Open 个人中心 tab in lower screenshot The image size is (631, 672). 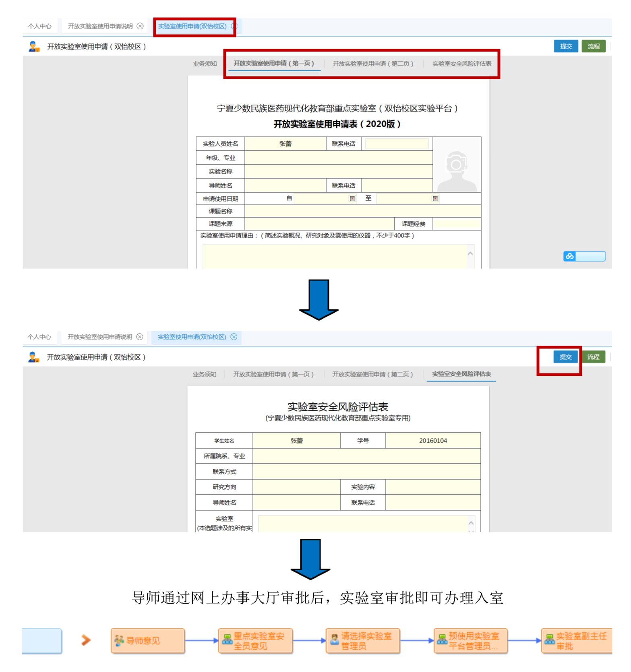(x=39, y=337)
